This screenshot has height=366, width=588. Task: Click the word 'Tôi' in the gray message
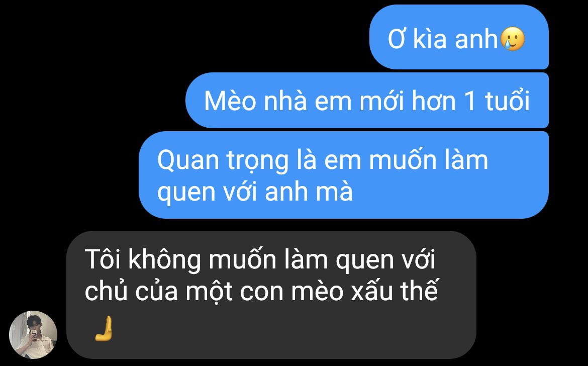tap(103, 259)
